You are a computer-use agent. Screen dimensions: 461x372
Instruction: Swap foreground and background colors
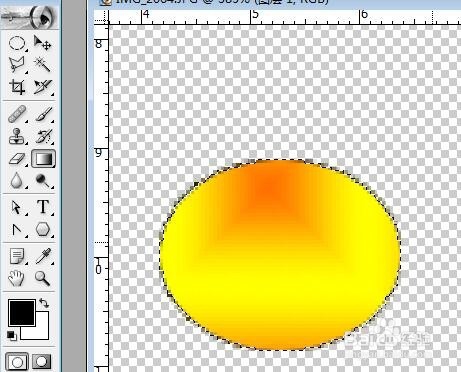tap(44, 303)
